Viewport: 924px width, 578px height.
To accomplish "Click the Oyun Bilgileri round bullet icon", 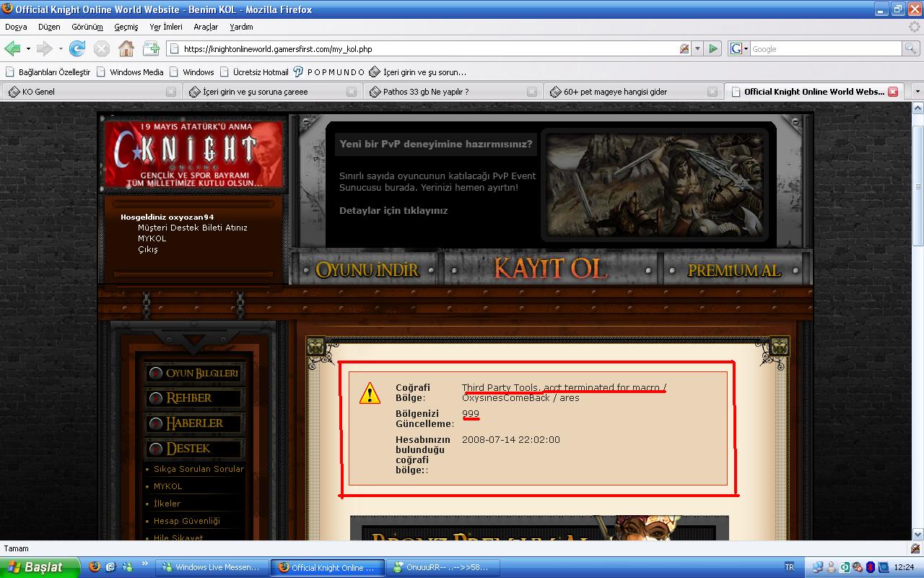I will pos(155,374).
